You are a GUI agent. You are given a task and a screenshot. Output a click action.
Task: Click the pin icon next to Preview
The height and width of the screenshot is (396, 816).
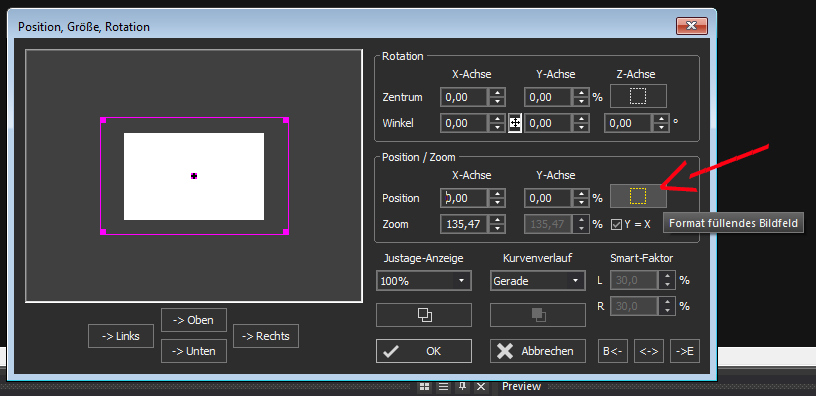click(462, 387)
